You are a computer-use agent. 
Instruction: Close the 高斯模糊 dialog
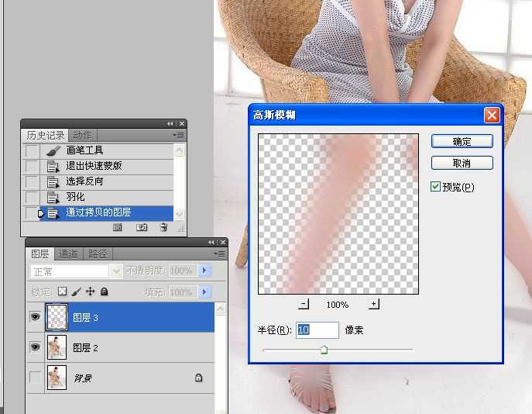492,116
